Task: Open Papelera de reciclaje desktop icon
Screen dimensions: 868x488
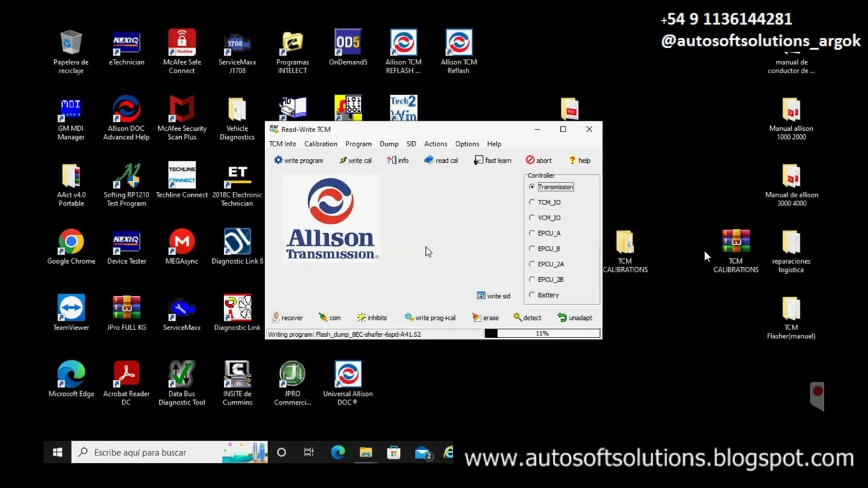Action: 71,52
